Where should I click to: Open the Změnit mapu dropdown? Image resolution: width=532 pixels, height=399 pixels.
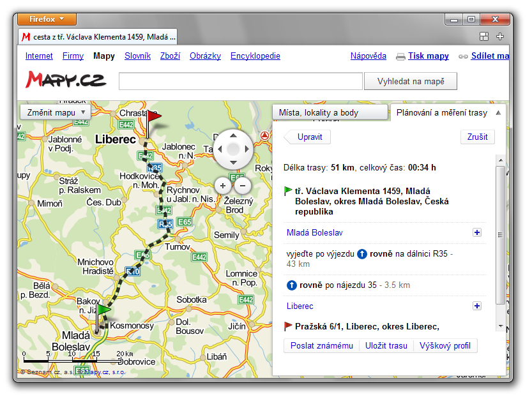[x=56, y=112]
